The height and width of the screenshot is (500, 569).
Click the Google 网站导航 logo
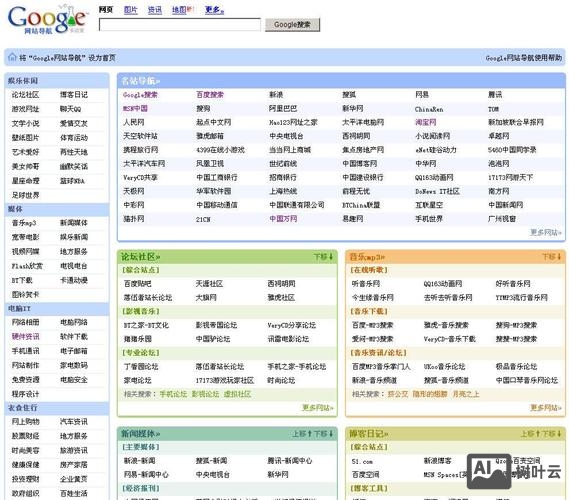pos(47,19)
